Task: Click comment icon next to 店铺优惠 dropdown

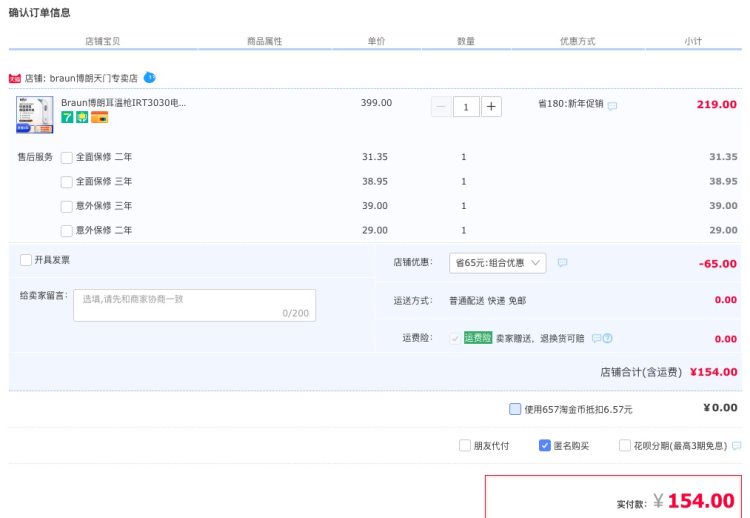Action: (562, 262)
